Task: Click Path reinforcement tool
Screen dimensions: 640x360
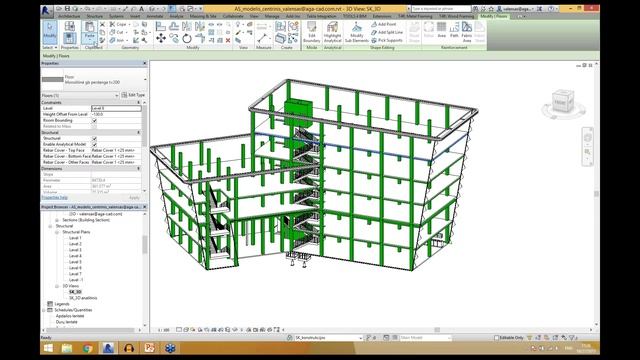Action: coord(454,30)
